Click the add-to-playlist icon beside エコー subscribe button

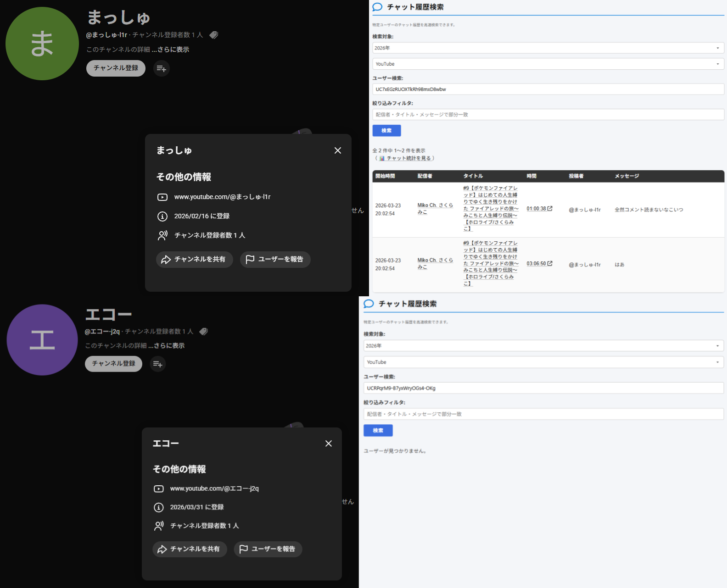pyautogui.click(x=157, y=364)
